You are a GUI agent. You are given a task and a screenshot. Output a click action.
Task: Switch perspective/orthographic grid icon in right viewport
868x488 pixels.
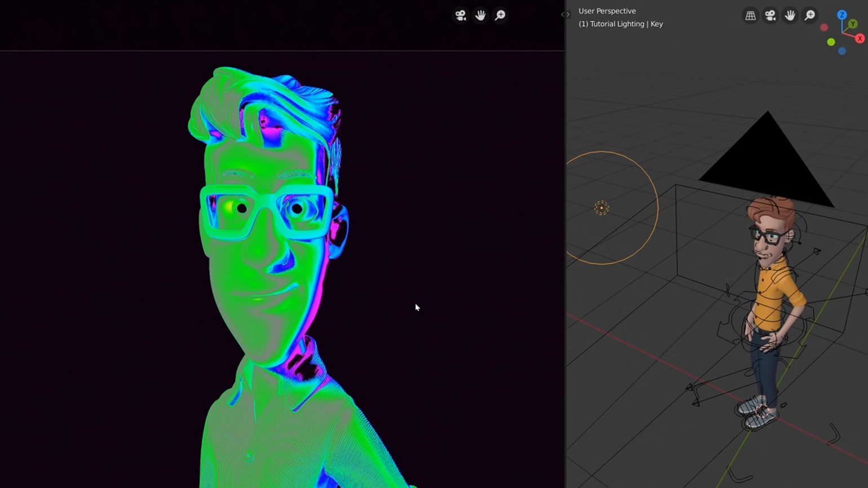[750, 16]
